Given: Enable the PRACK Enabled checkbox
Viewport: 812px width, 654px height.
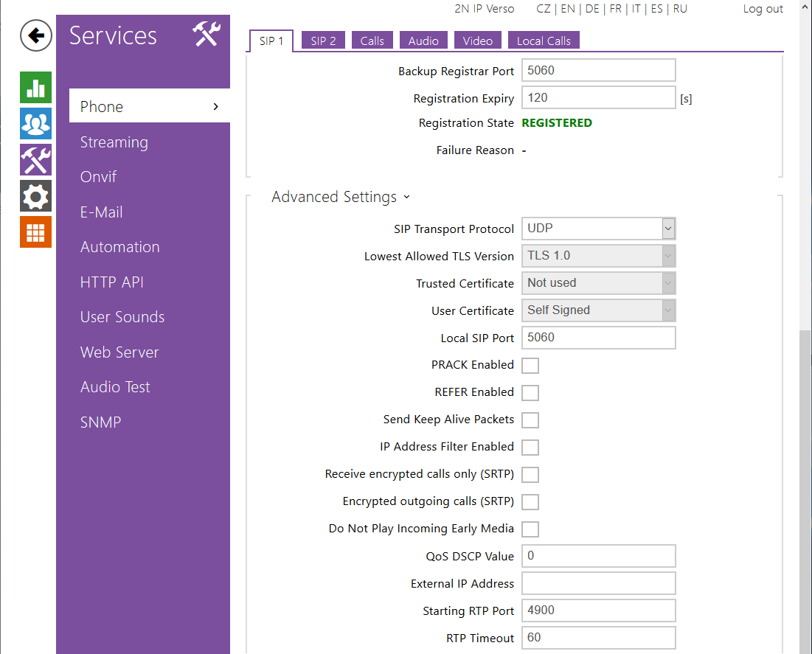Looking at the screenshot, I should click(530, 366).
